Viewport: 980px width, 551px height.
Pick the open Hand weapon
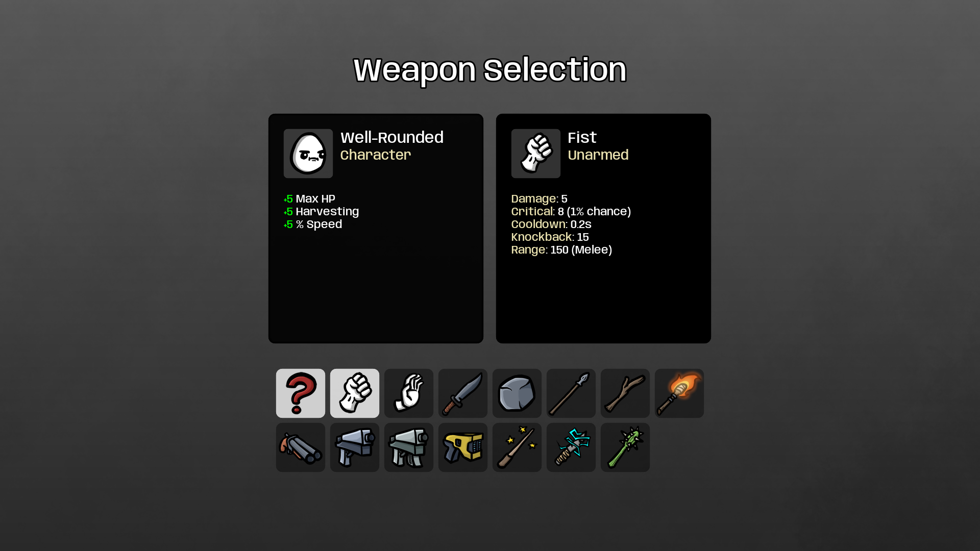pos(409,393)
